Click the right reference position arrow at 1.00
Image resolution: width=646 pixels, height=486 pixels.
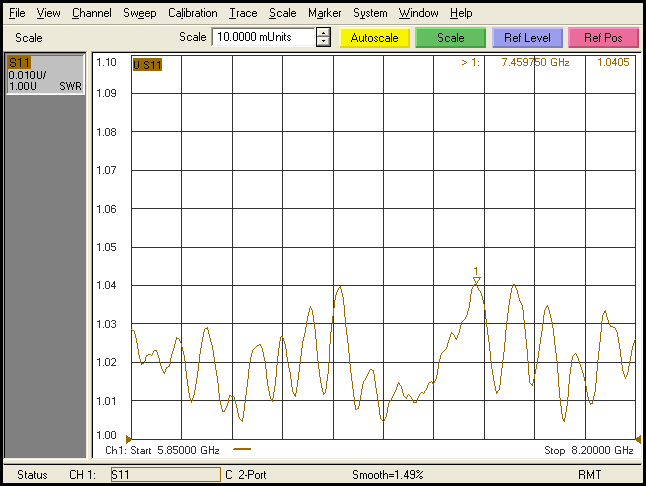pos(638,437)
